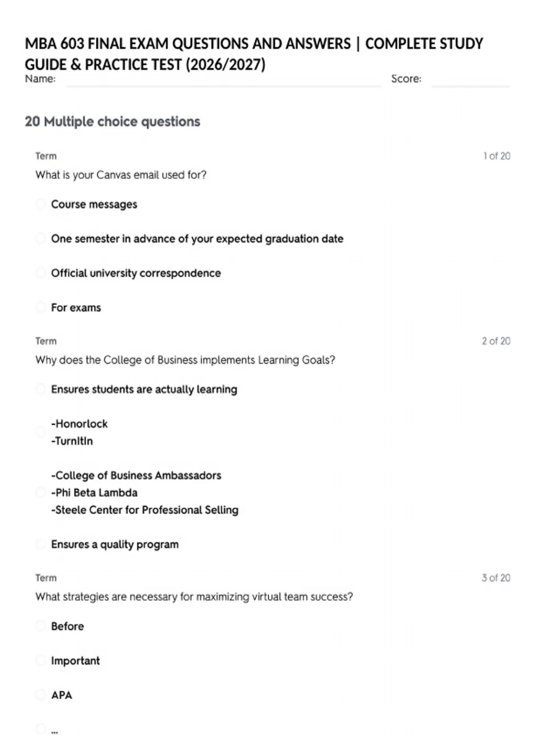
Task: Pick the 'For exams' answer
Action: [40, 307]
